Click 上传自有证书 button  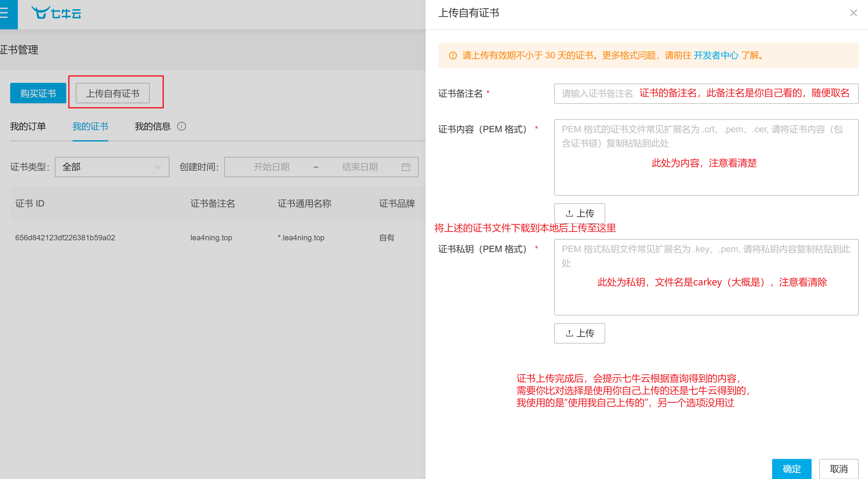112,93
